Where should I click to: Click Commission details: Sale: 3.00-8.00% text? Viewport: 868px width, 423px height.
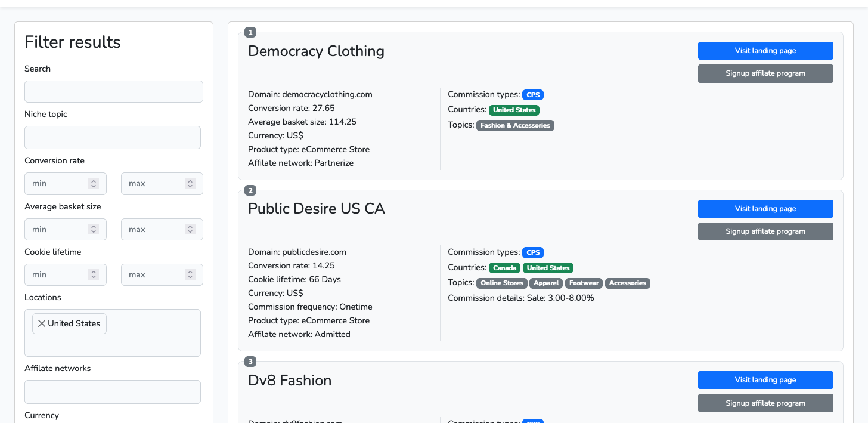pos(521,298)
